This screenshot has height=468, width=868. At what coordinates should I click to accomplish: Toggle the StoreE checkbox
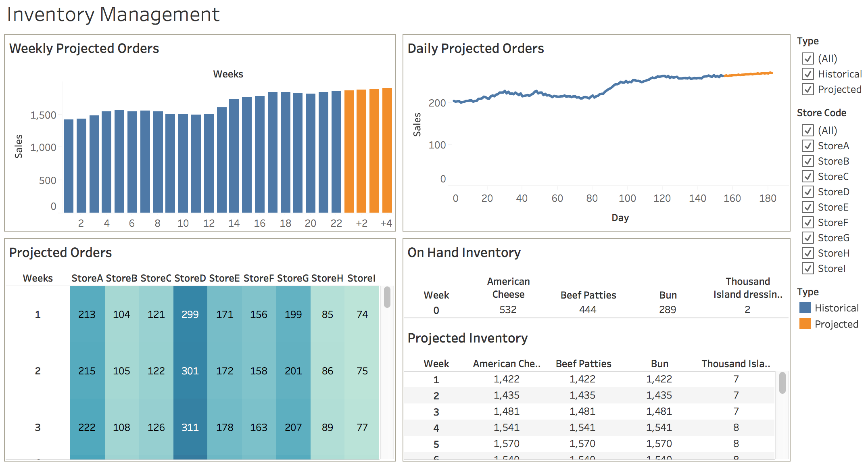point(808,207)
